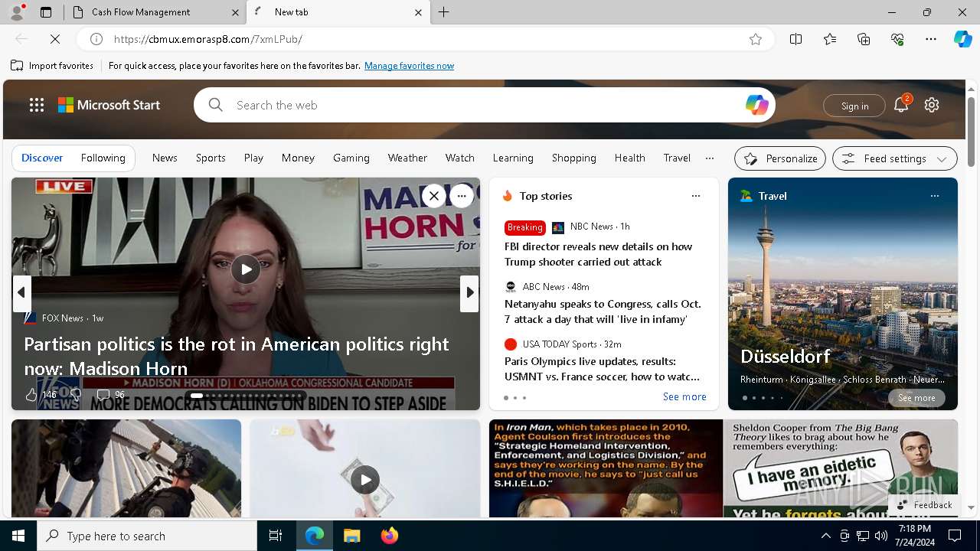980x551 pixels.
Task: Open the Feedback button
Action: [923, 505]
